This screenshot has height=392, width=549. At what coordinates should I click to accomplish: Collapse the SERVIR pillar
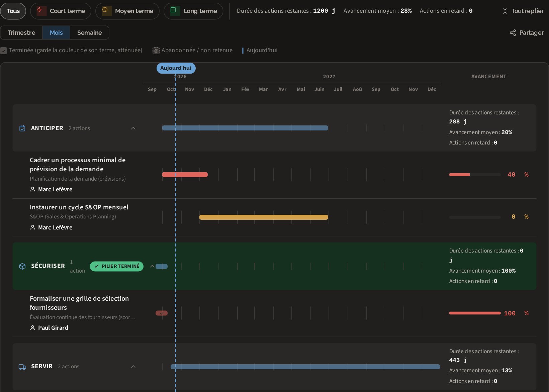coord(133,367)
